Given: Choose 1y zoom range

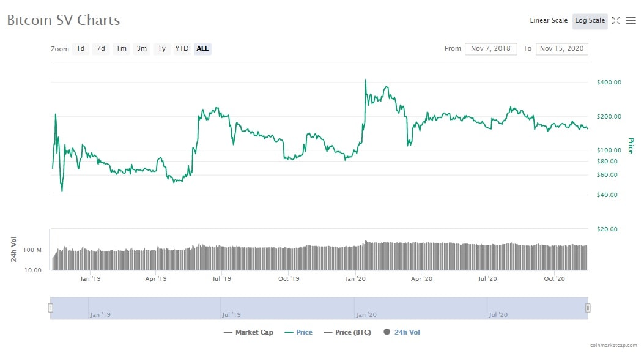Looking at the screenshot, I should (x=162, y=48).
